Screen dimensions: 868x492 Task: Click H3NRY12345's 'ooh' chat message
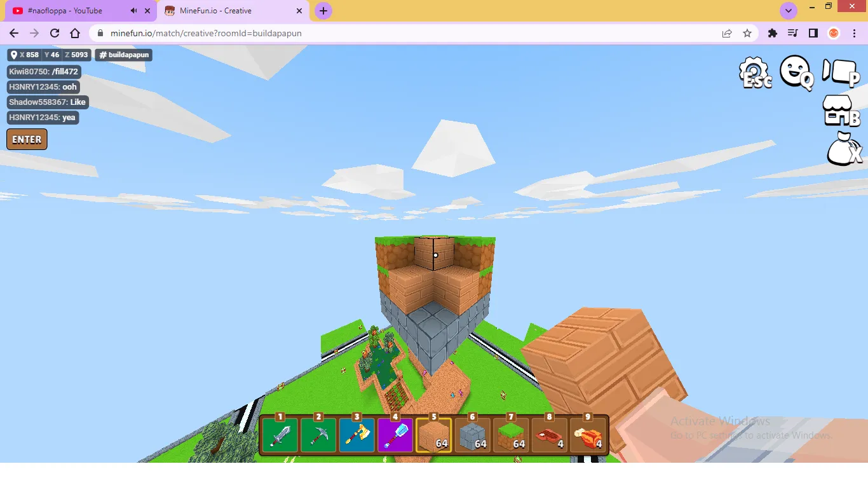pyautogui.click(x=43, y=87)
